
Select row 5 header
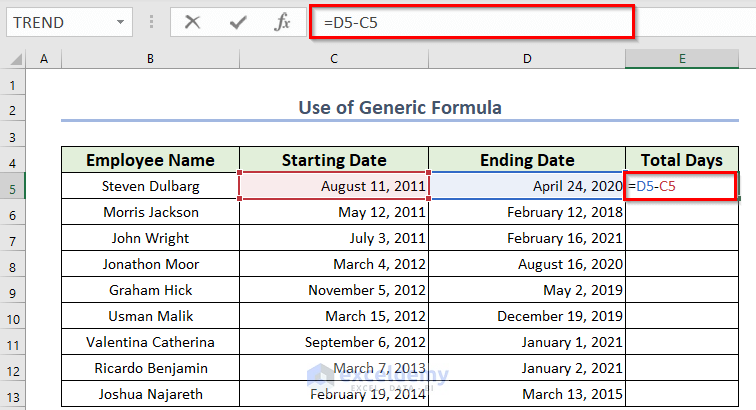point(13,187)
